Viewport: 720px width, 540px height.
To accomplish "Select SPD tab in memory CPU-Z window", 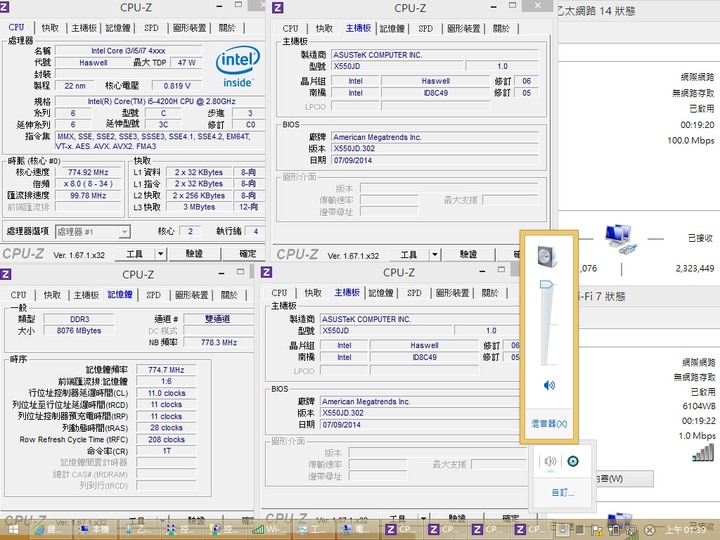I will pos(153,295).
